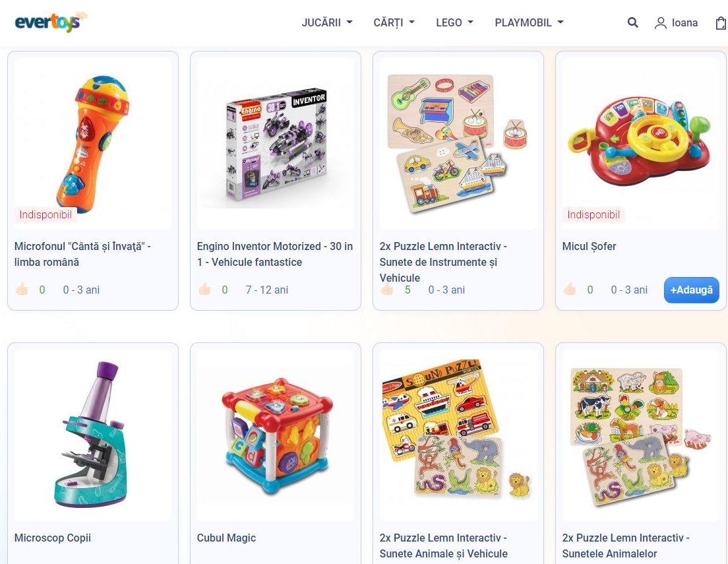Click the Cubul Magic toy image
Screen dimensions: 728x564
(276, 435)
